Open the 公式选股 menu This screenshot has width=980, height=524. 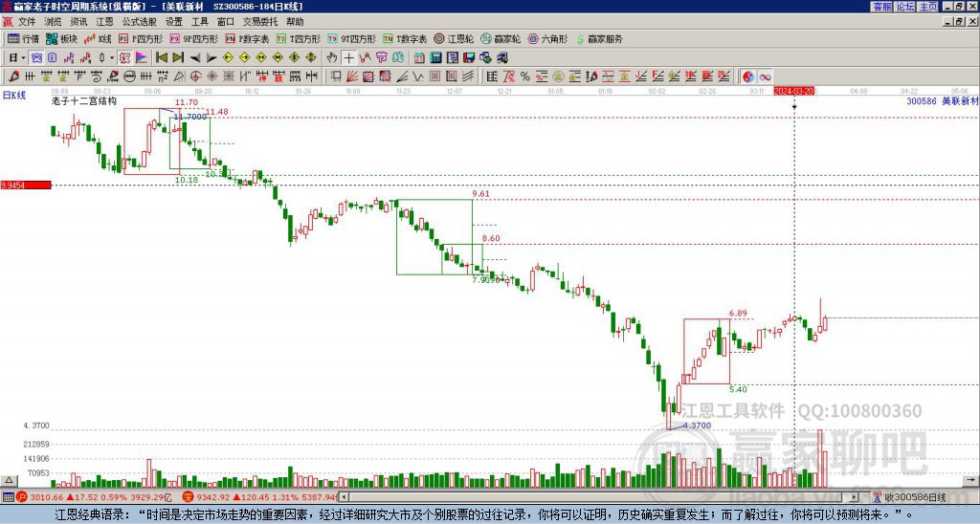140,22
